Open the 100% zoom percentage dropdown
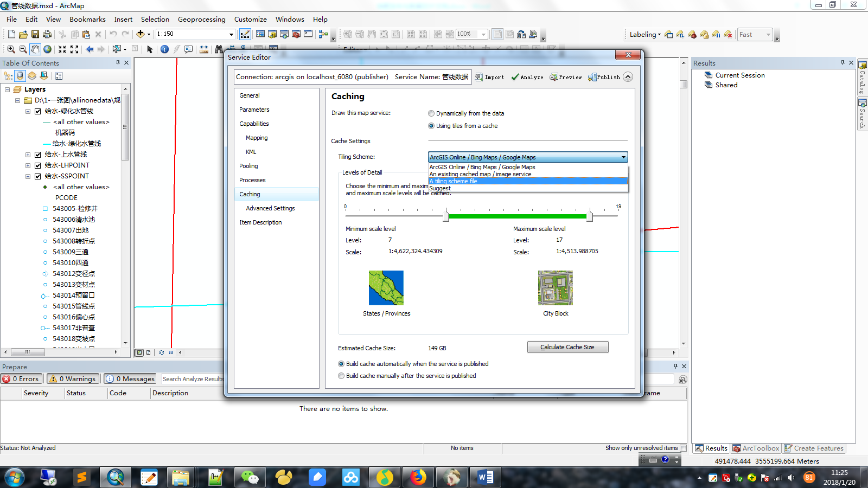The width and height of the screenshot is (868, 488). point(483,34)
